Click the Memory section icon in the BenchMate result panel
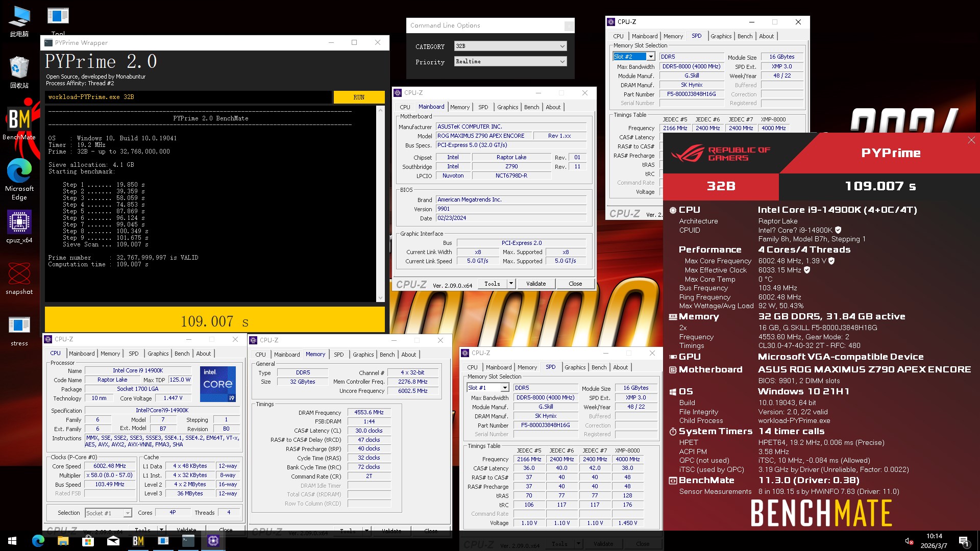 click(x=673, y=317)
